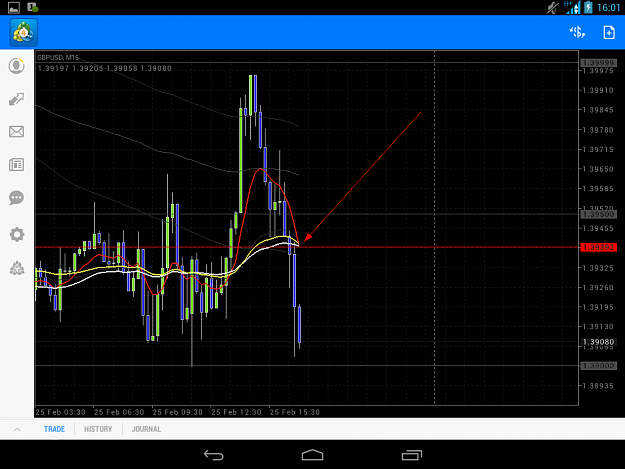
Task: Tap the gallery notification icon in the status bar
Action: (x=14, y=8)
